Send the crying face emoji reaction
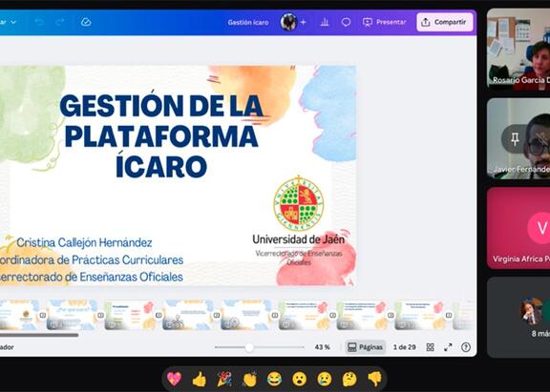 click(325, 379)
